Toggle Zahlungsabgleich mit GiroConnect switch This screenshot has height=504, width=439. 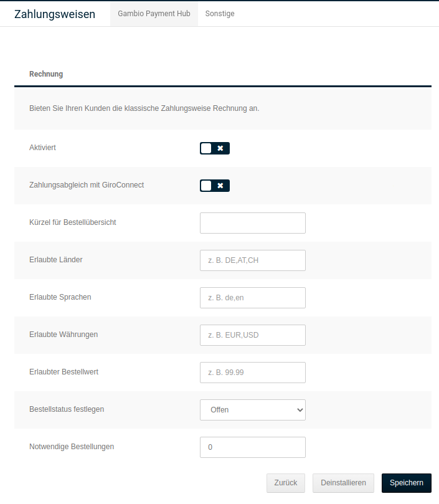(214, 186)
